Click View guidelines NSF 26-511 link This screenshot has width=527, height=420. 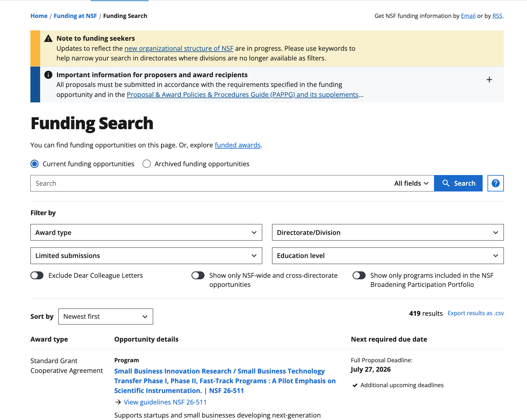[x=165, y=402]
